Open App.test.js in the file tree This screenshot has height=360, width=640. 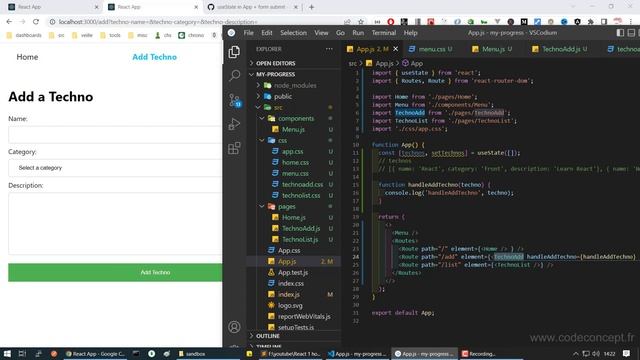pos(294,272)
